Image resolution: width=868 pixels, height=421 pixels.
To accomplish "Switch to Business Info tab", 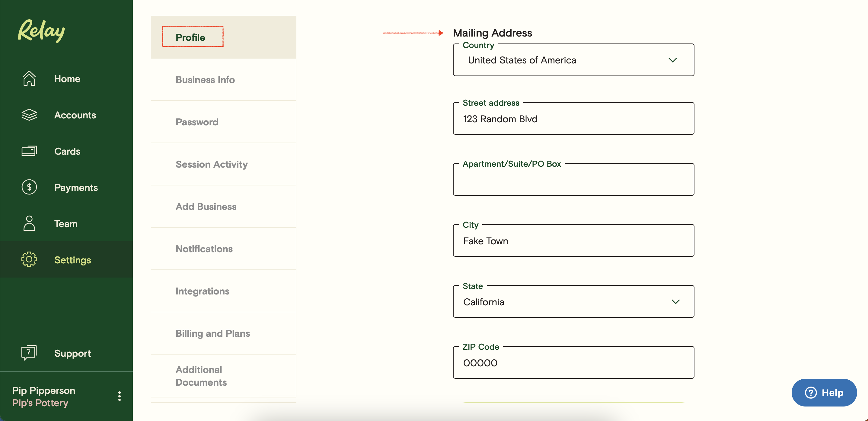I will [223, 79].
